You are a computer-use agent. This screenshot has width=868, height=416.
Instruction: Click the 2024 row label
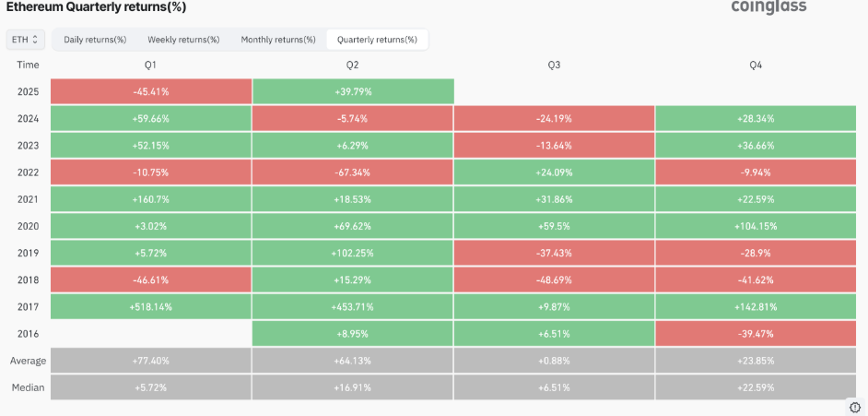28,118
